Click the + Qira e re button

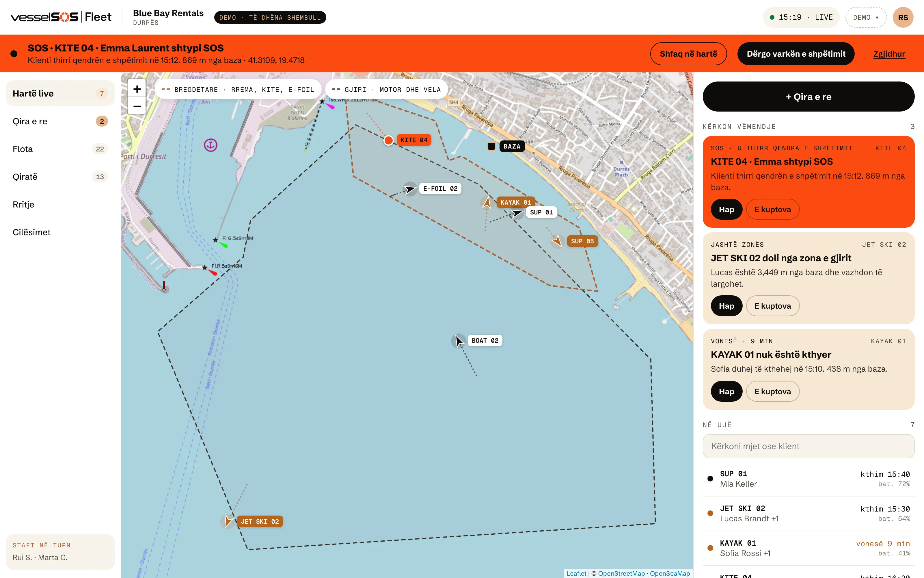pos(808,97)
